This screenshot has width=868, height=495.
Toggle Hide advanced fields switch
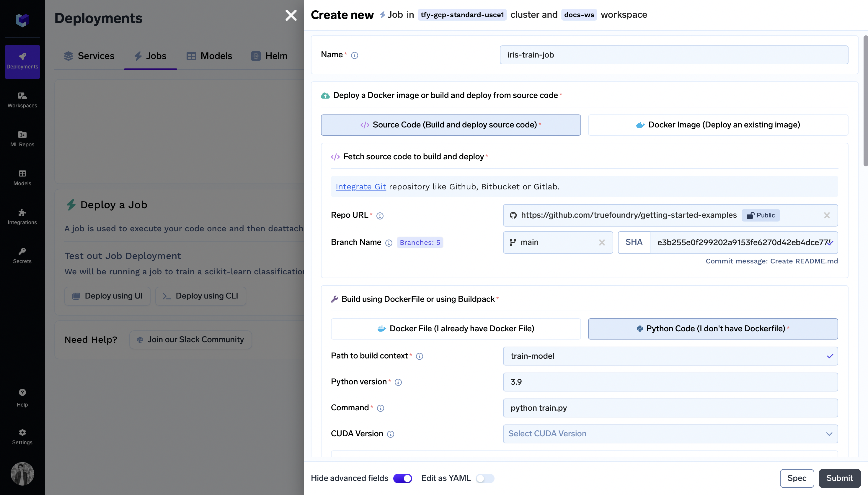[402, 478]
